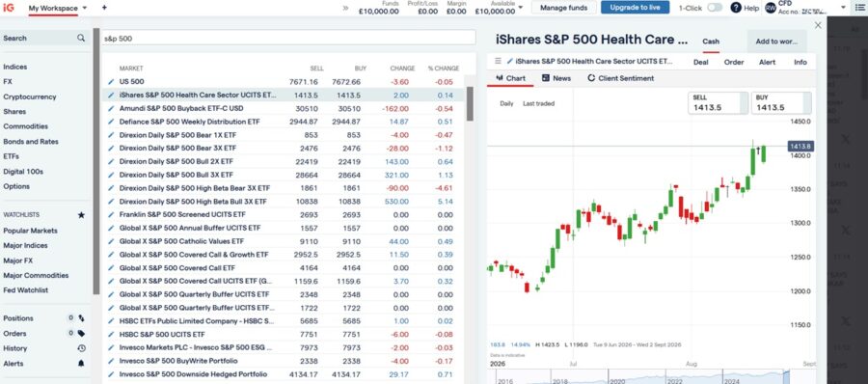Click pencil icon beside Direxion Bear 1X ETF

111,135
